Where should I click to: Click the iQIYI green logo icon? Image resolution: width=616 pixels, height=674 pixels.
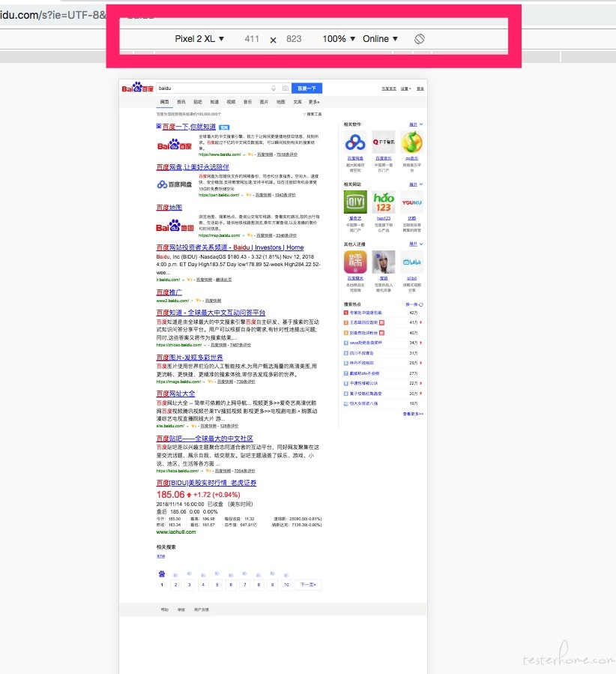click(355, 202)
